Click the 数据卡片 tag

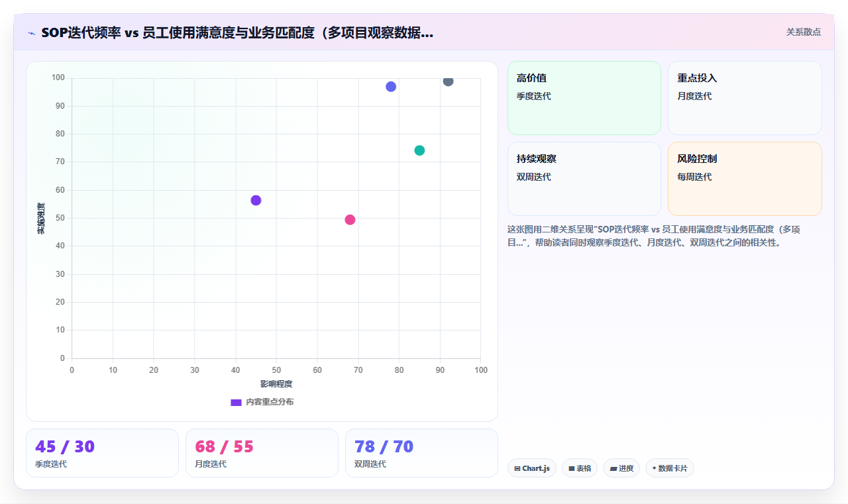(670, 468)
